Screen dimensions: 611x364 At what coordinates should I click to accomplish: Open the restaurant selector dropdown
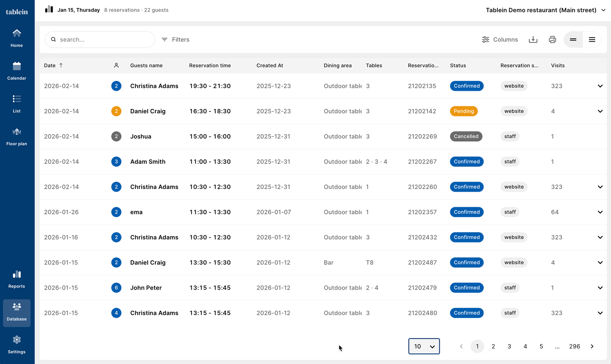pos(545,10)
